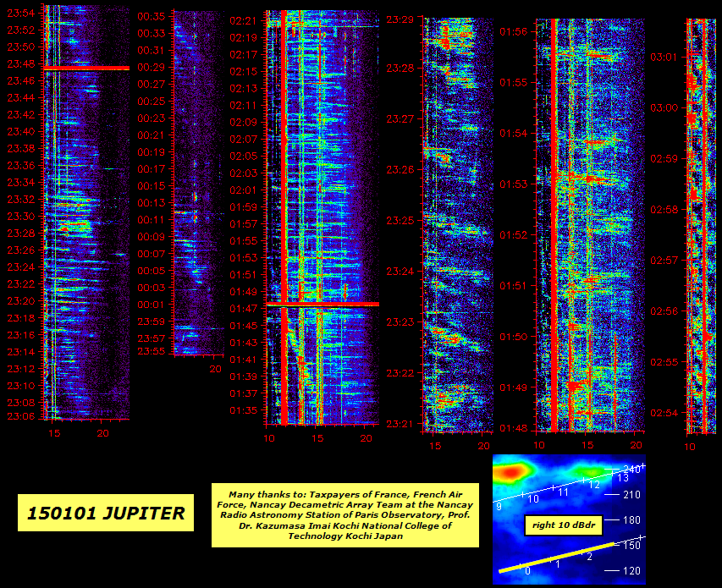722x588 pixels.
Task: Click hour marker 0 on the yellow track
Action: [527, 571]
